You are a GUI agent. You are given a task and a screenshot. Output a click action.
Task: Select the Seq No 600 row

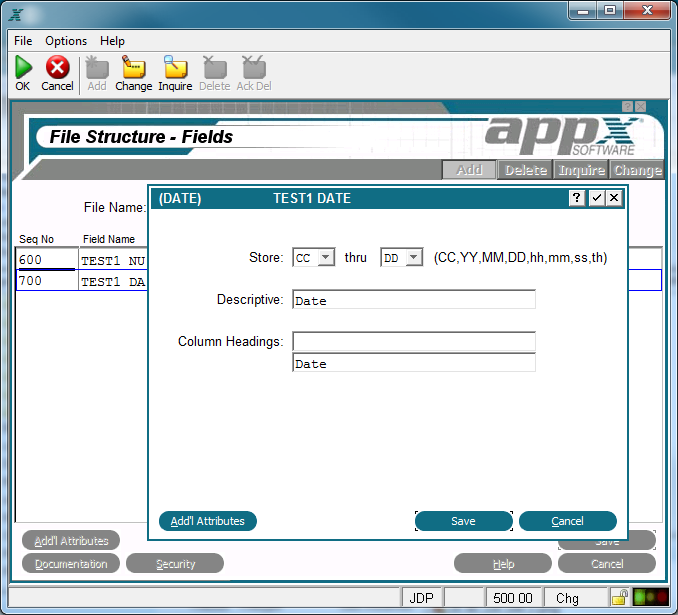click(82, 259)
